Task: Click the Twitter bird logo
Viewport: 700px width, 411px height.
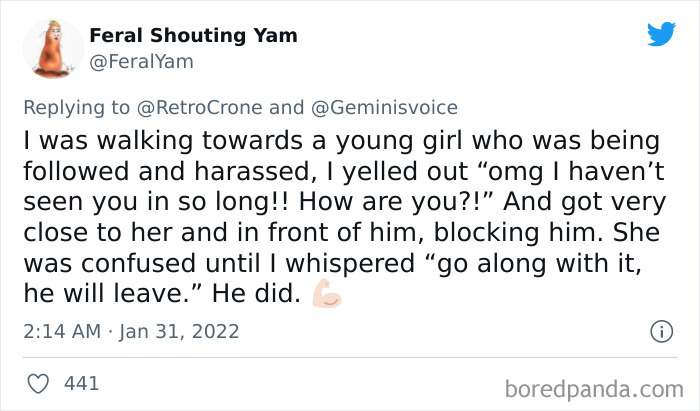Action: pyautogui.click(x=661, y=34)
